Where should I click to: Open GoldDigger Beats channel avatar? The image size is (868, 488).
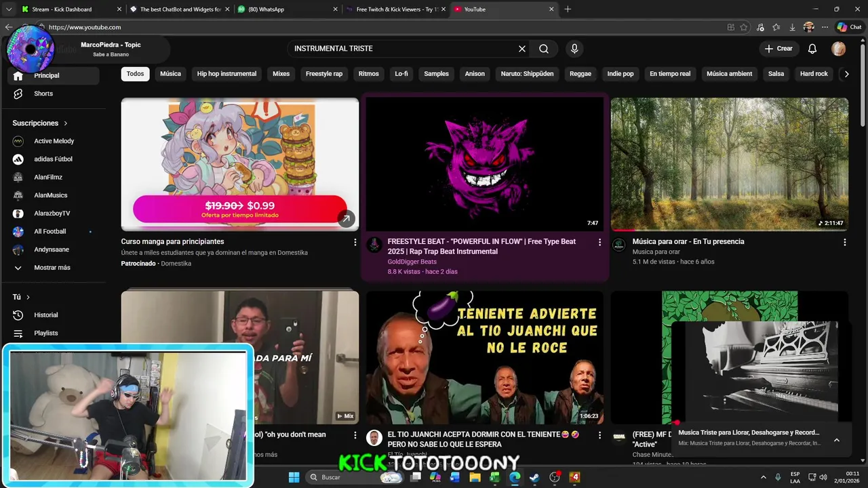pyautogui.click(x=374, y=245)
